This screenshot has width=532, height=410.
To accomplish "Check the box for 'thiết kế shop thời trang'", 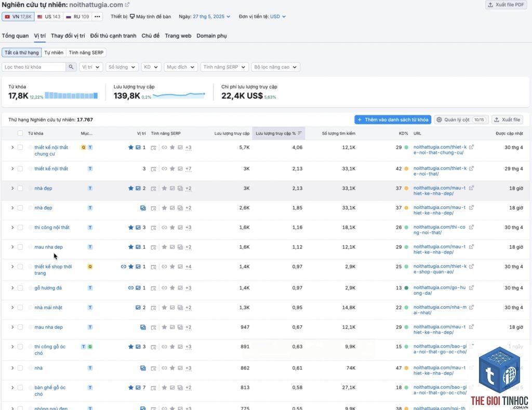I will click(20, 267).
